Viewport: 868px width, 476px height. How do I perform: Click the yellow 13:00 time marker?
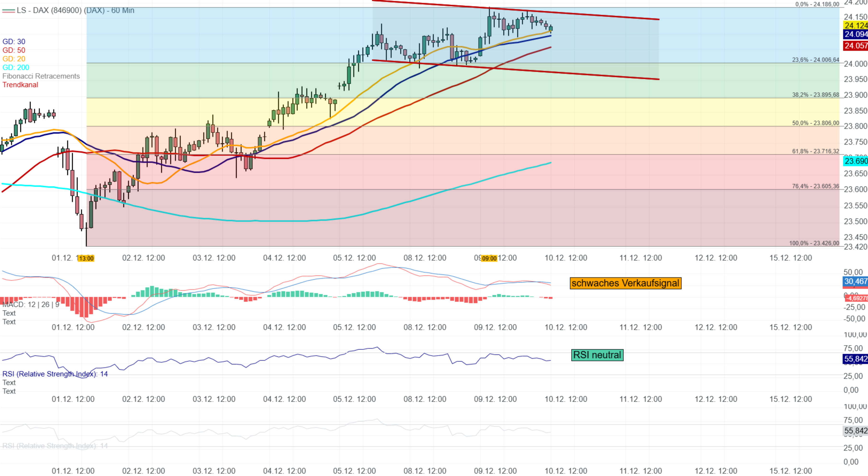pyautogui.click(x=86, y=258)
